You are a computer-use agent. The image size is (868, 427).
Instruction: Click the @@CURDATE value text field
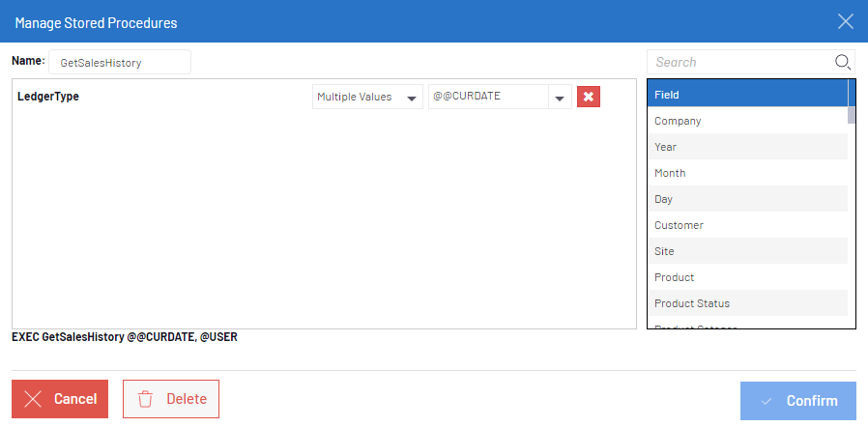click(x=488, y=97)
